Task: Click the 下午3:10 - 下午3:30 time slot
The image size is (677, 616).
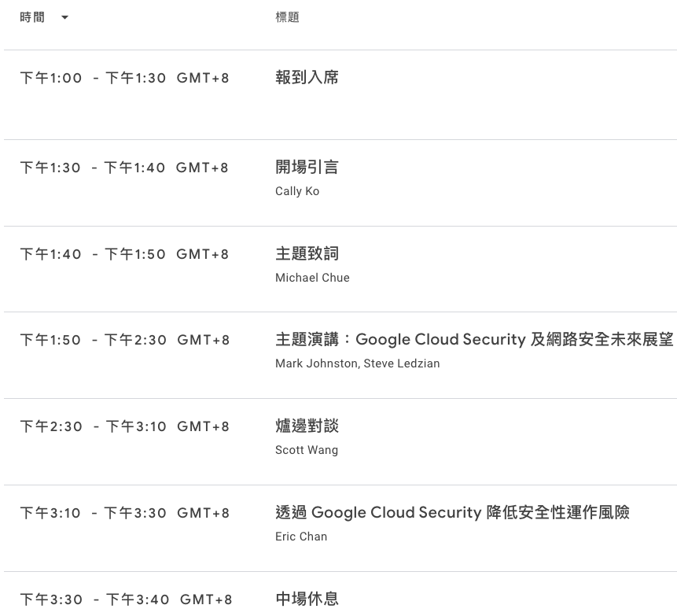Action: point(124,513)
